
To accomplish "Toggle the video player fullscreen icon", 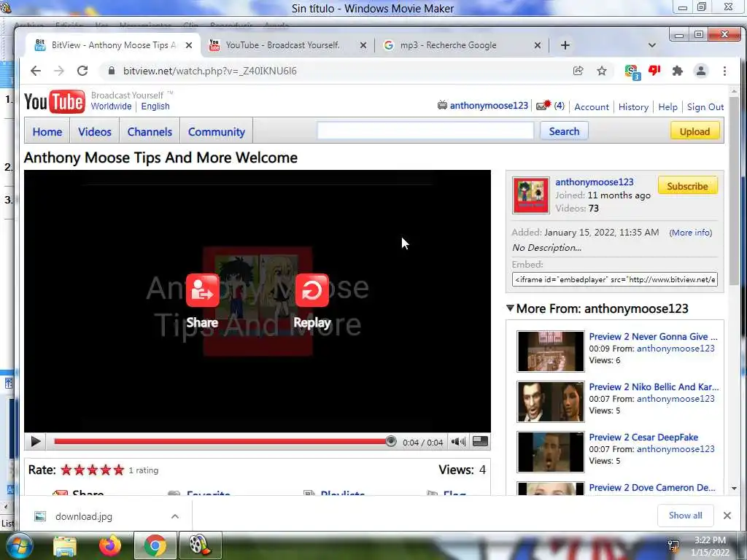I will coord(480,441).
